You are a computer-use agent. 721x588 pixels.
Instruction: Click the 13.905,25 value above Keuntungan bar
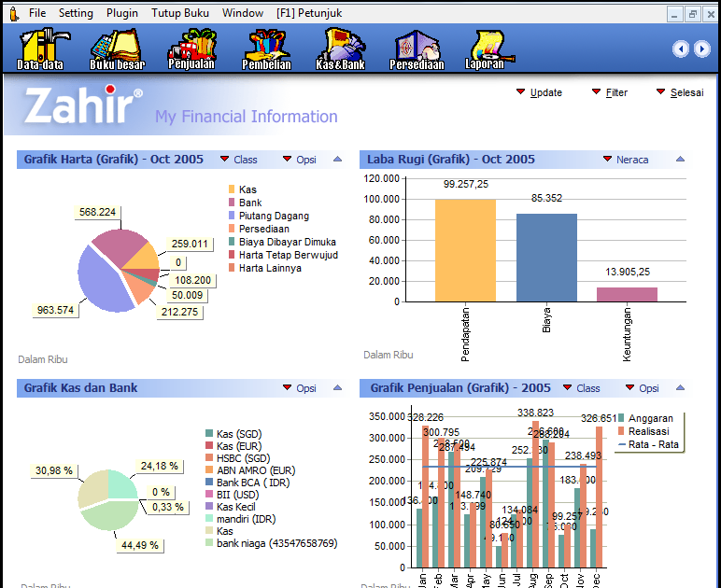628,272
